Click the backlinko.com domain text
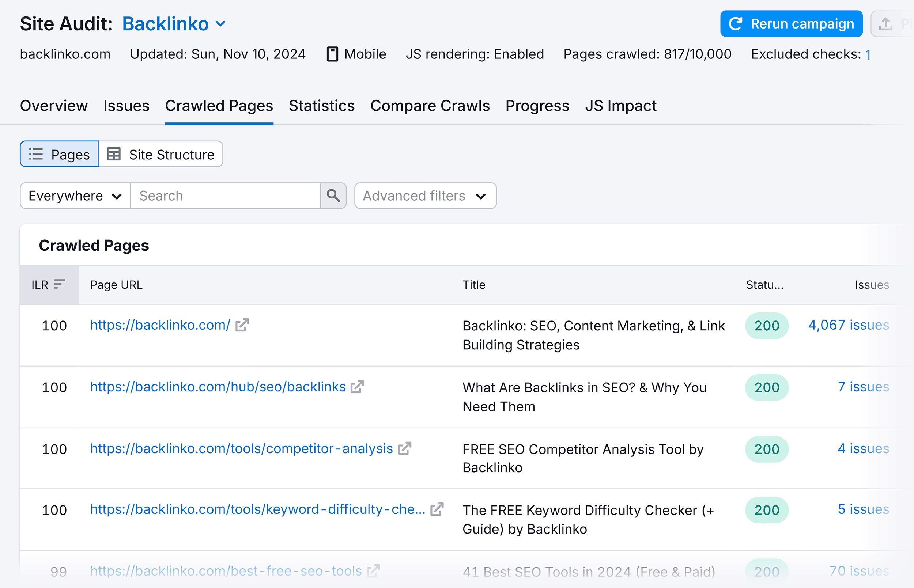914x588 pixels. pos(65,54)
